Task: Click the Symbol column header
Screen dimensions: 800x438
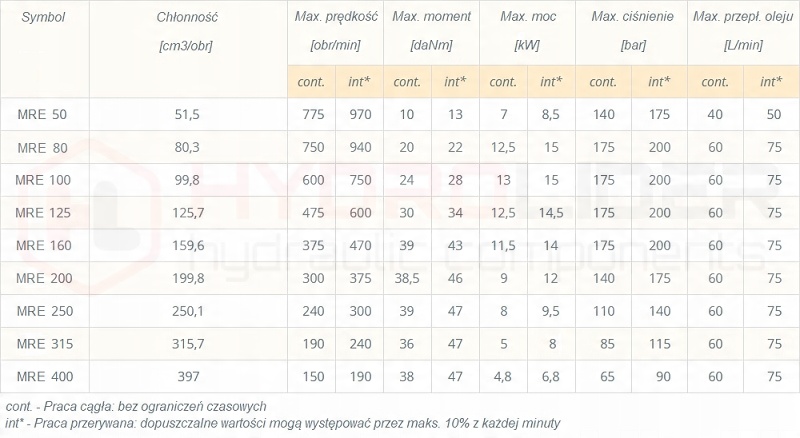Action: [x=43, y=18]
